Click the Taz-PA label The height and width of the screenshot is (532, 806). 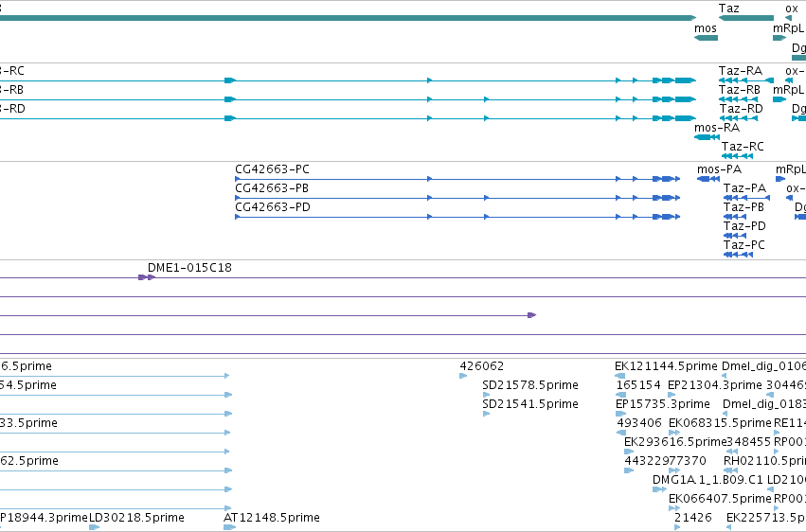744,188
